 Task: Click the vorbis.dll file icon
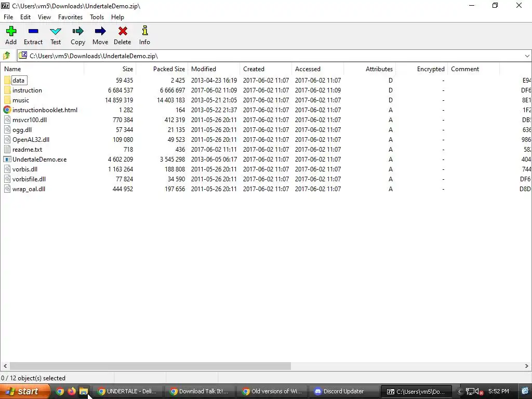point(7,169)
